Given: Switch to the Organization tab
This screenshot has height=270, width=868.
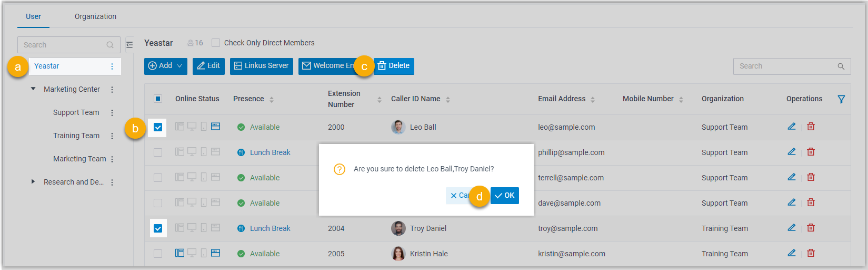Looking at the screenshot, I should pyautogui.click(x=95, y=16).
